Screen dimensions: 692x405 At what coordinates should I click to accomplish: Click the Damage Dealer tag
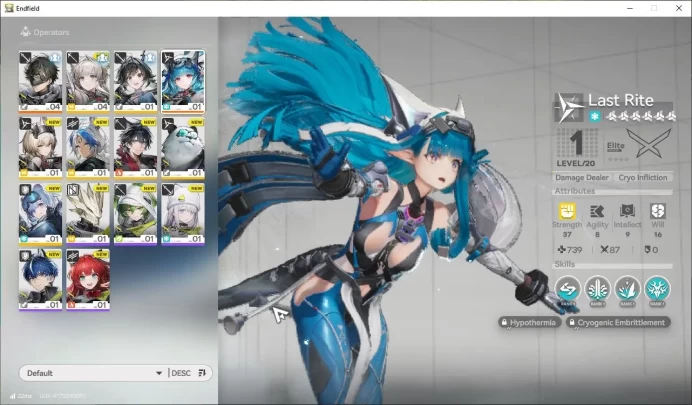tap(582, 177)
